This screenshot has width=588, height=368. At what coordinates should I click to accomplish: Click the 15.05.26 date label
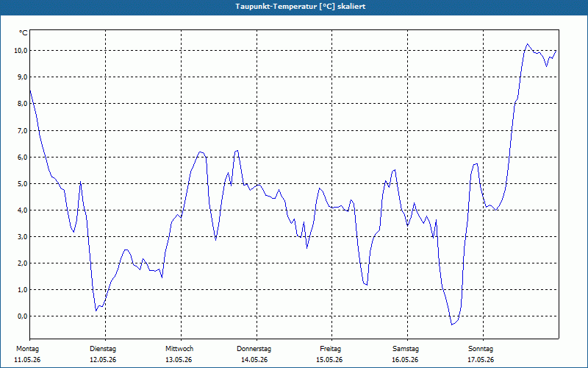tap(329, 360)
